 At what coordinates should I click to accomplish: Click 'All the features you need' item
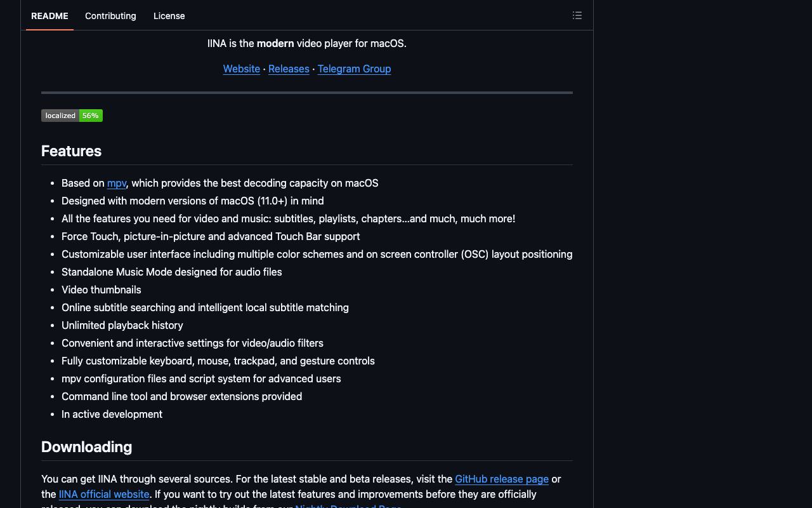288,218
